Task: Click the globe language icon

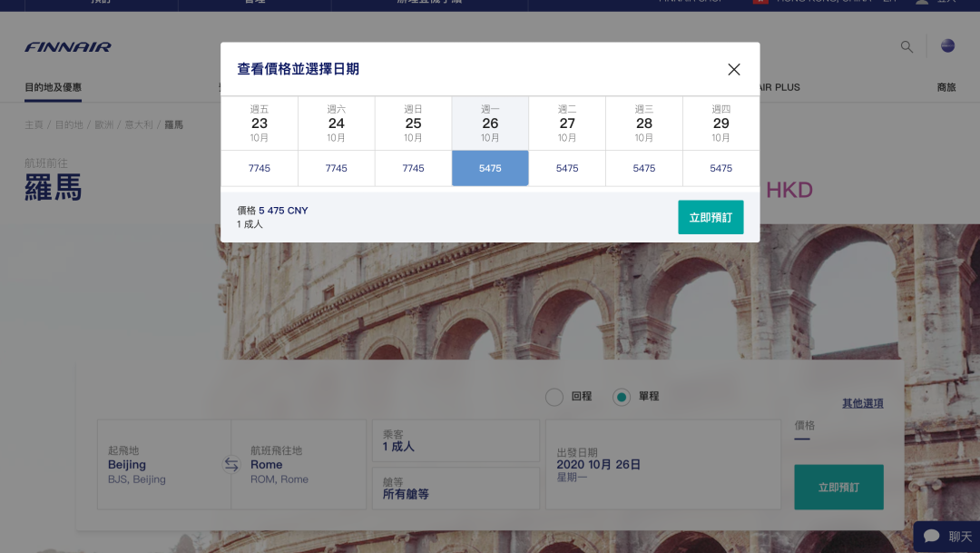Action: (947, 45)
